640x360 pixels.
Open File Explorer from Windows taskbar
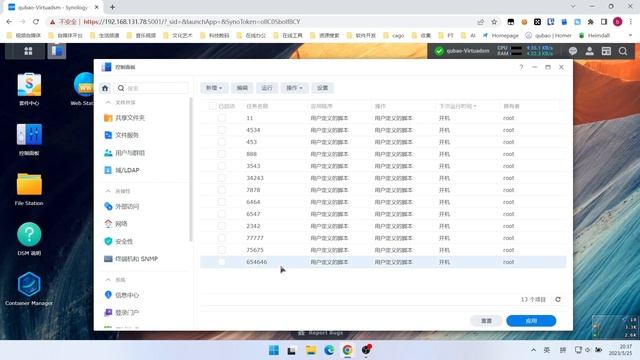(311, 350)
